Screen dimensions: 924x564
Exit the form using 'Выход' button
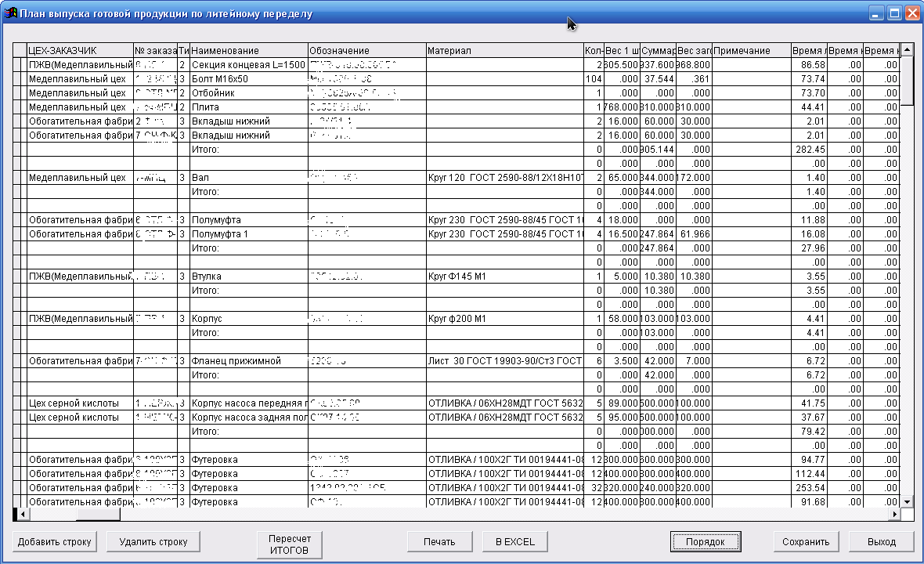click(x=881, y=541)
